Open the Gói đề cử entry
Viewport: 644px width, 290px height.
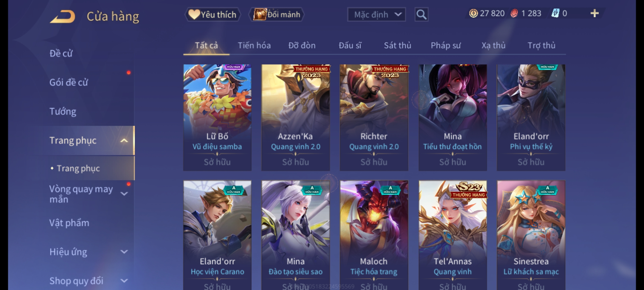click(x=69, y=82)
